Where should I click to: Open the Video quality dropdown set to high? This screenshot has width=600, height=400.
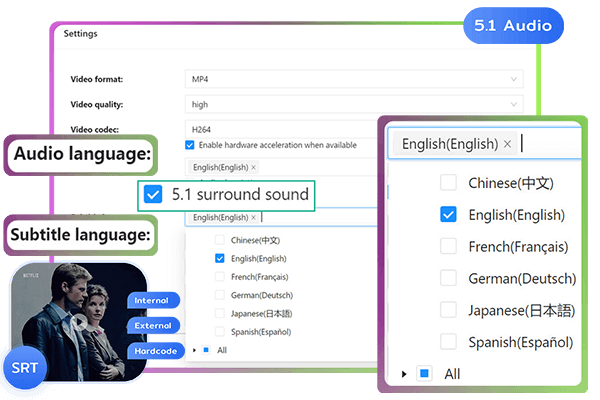click(x=355, y=103)
